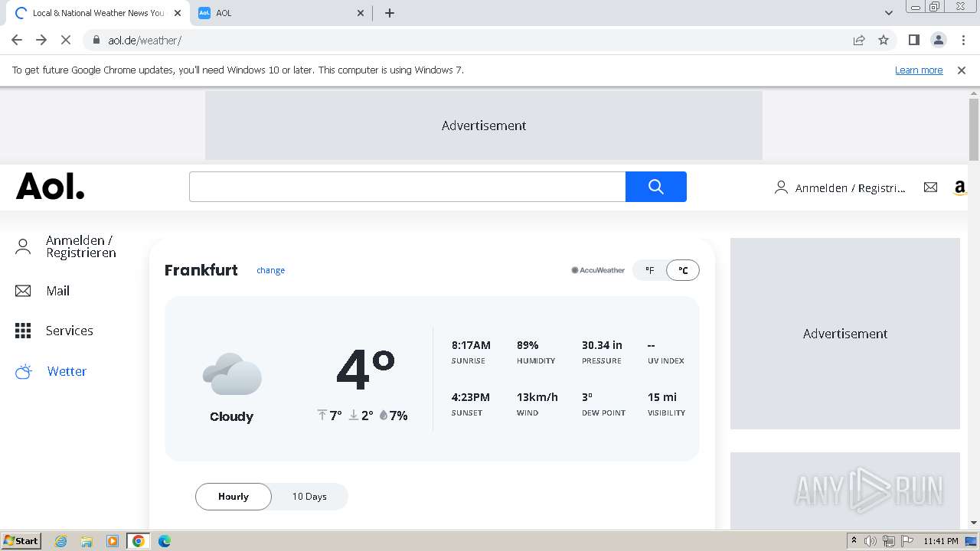This screenshot has height=551, width=980.
Task: Open Chrome side panel icon
Action: coord(913,40)
